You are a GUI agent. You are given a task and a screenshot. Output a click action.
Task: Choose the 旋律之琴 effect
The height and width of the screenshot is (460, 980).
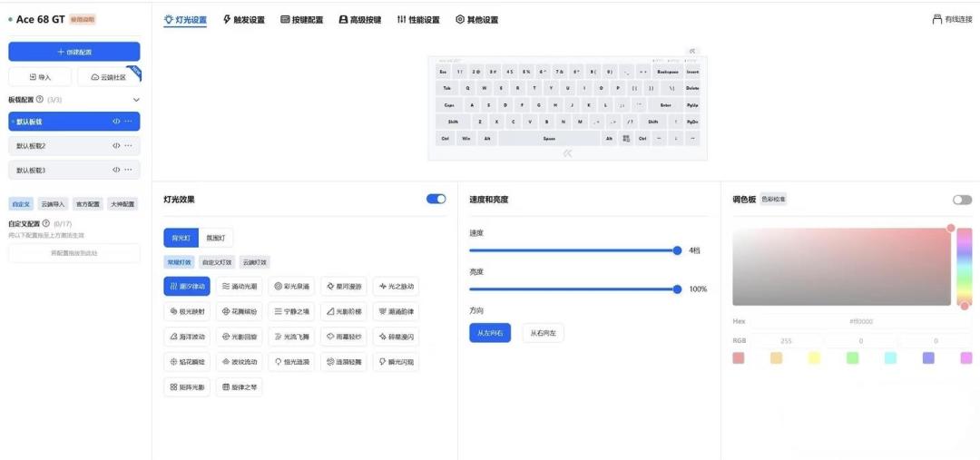[x=240, y=387]
